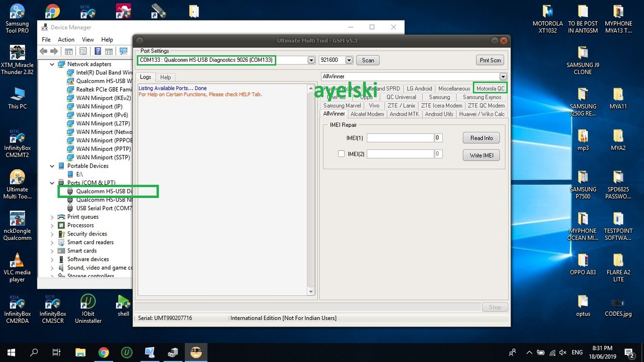This screenshot has height=362, width=644.
Task: Switch to the QC Universal tab
Action: pyautogui.click(x=401, y=97)
